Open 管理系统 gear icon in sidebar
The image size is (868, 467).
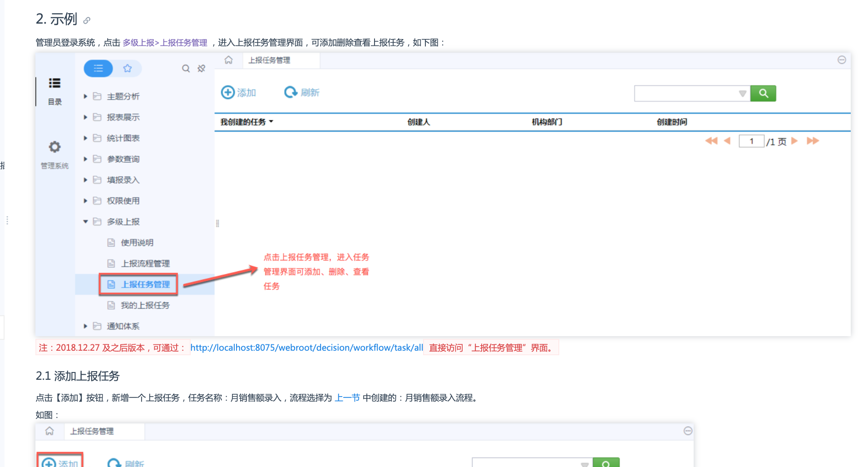click(x=54, y=147)
